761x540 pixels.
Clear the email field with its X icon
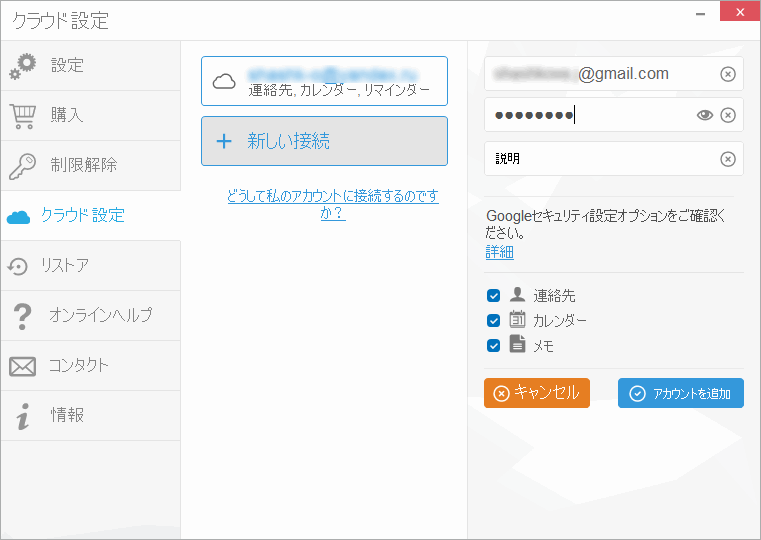pyautogui.click(x=728, y=74)
